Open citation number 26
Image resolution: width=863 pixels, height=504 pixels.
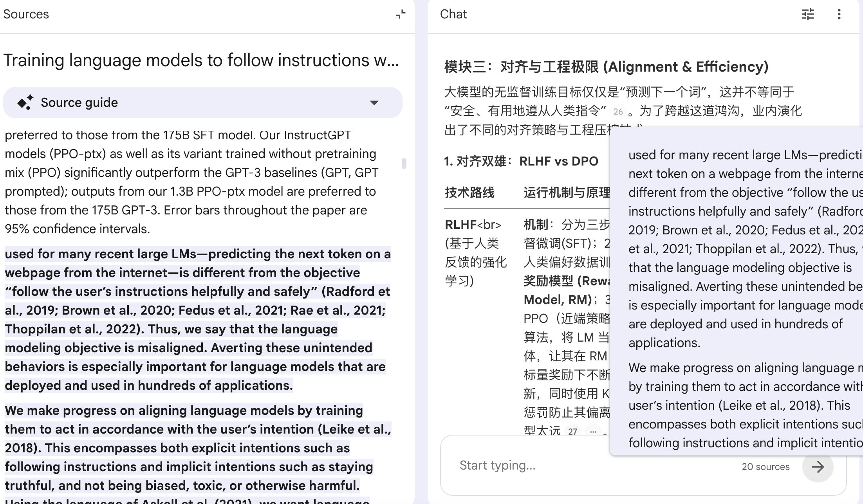coord(618,112)
